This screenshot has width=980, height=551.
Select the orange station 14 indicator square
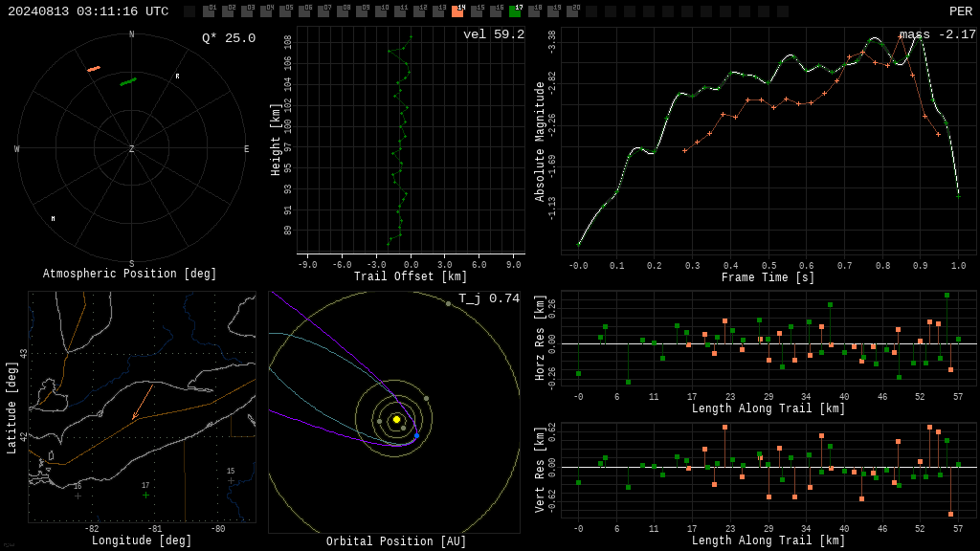[457, 11]
